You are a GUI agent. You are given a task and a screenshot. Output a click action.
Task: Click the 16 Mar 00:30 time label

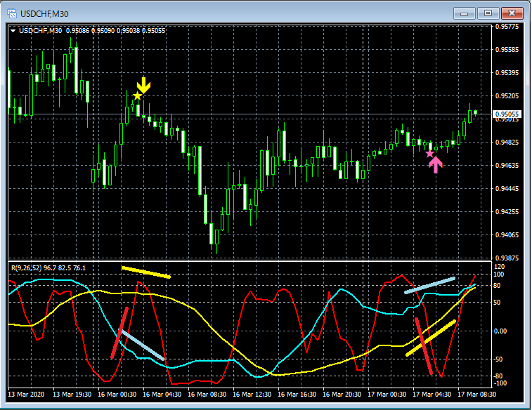tap(117, 395)
